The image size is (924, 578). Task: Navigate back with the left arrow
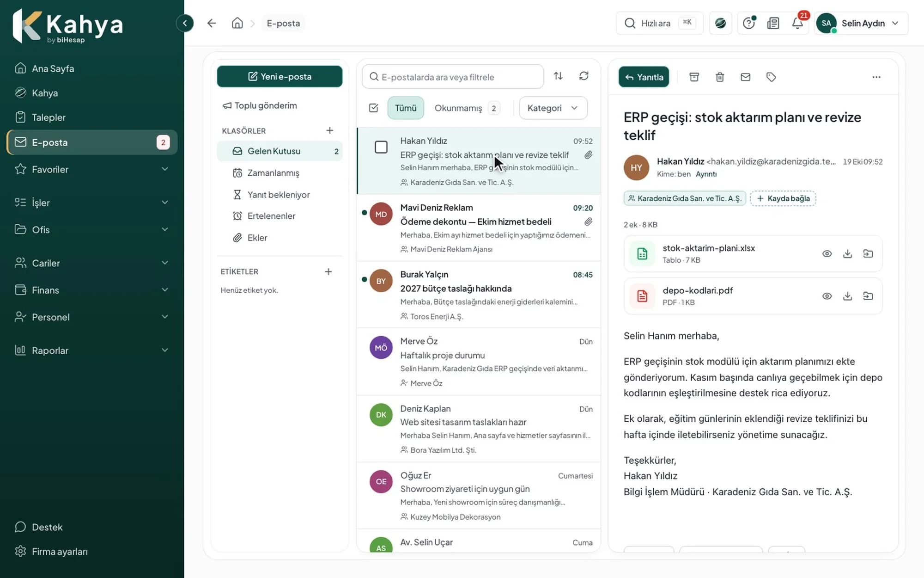(212, 23)
